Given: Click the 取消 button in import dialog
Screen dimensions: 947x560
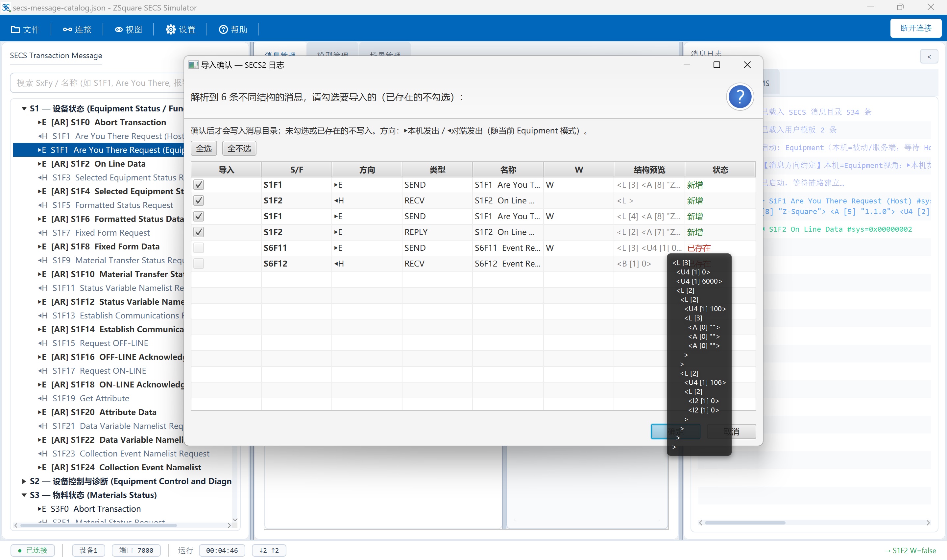Looking at the screenshot, I should click(731, 431).
